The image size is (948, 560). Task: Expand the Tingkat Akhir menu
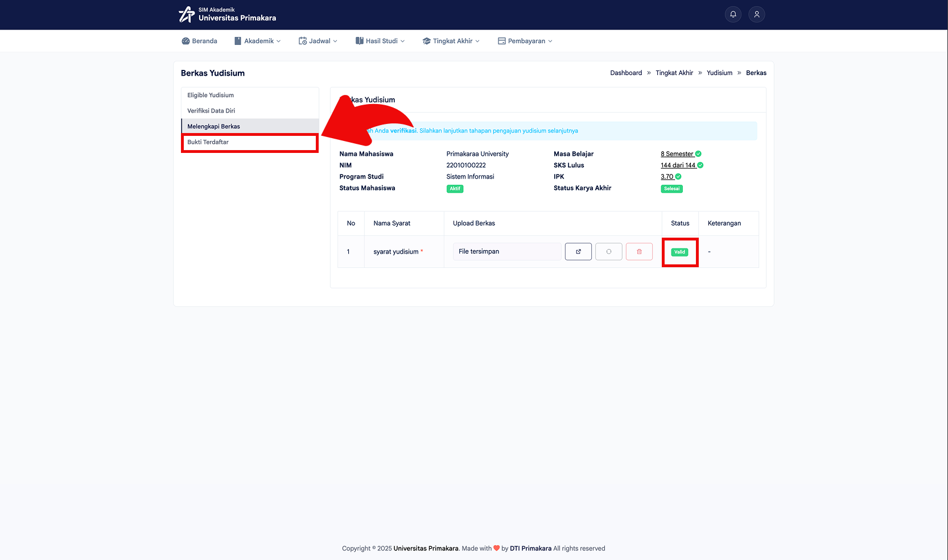pyautogui.click(x=451, y=41)
